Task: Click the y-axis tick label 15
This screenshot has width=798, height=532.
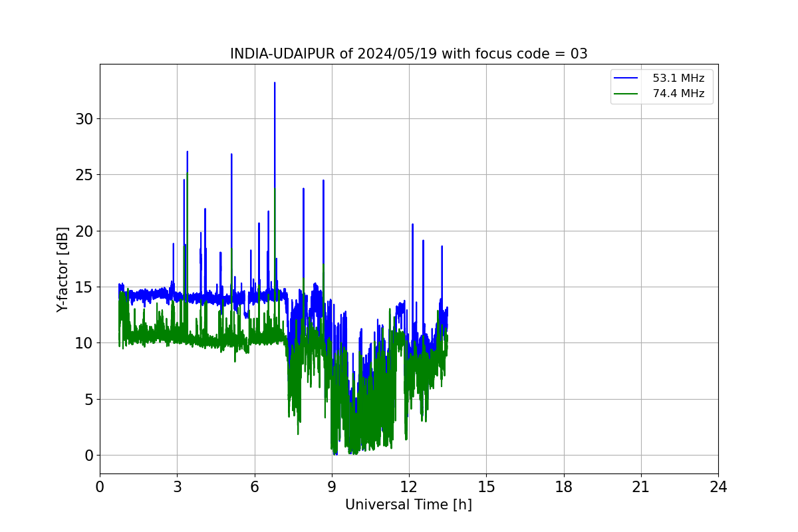Action: click(85, 287)
